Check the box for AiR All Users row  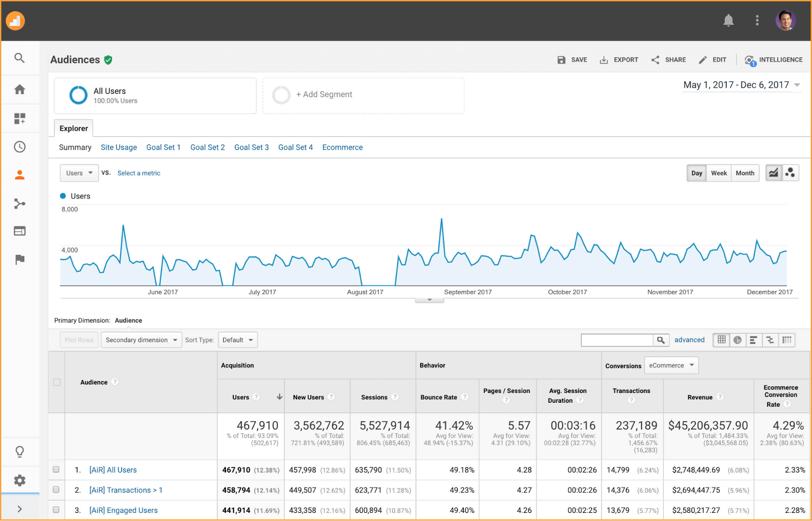click(56, 470)
